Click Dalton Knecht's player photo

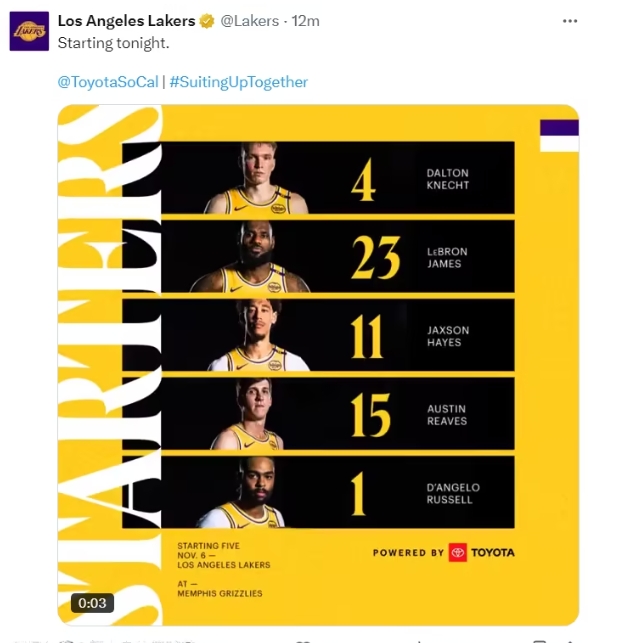click(x=257, y=178)
